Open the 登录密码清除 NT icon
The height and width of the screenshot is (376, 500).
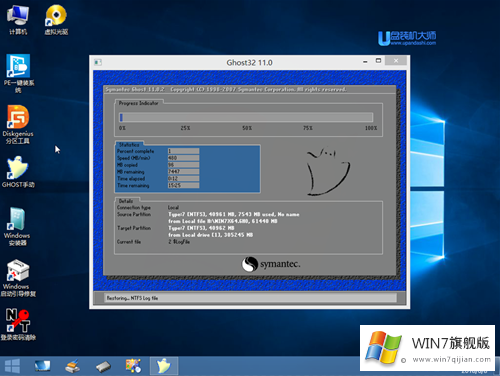[x=18, y=324]
